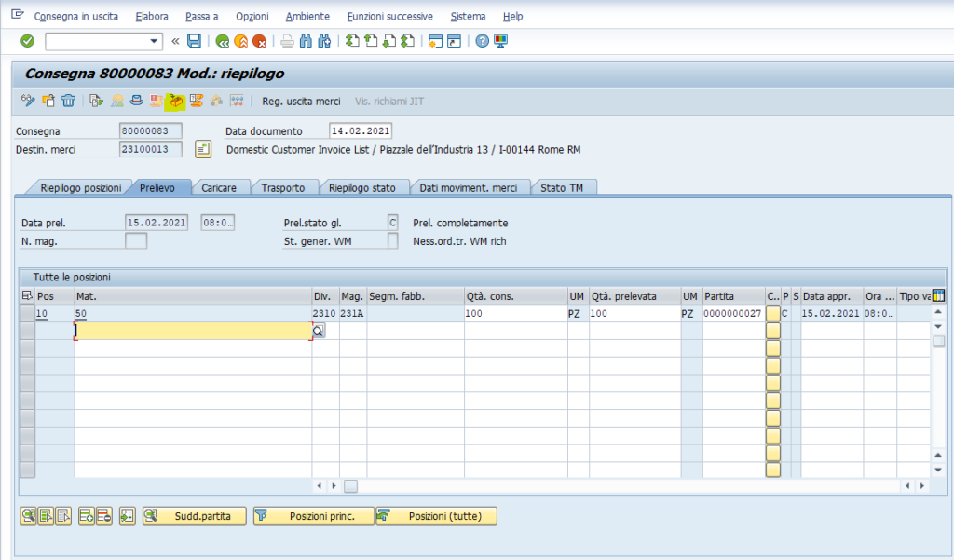The height and width of the screenshot is (560, 954).
Task: Switch to the Riepilogo posizioni tab
Action: [x=81, y=188]
